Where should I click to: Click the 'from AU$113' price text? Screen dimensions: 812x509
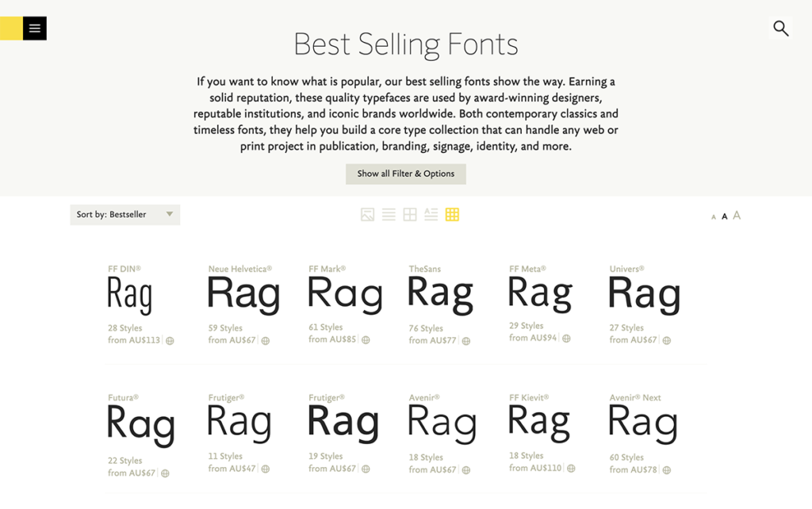click(x=134, y=340)
